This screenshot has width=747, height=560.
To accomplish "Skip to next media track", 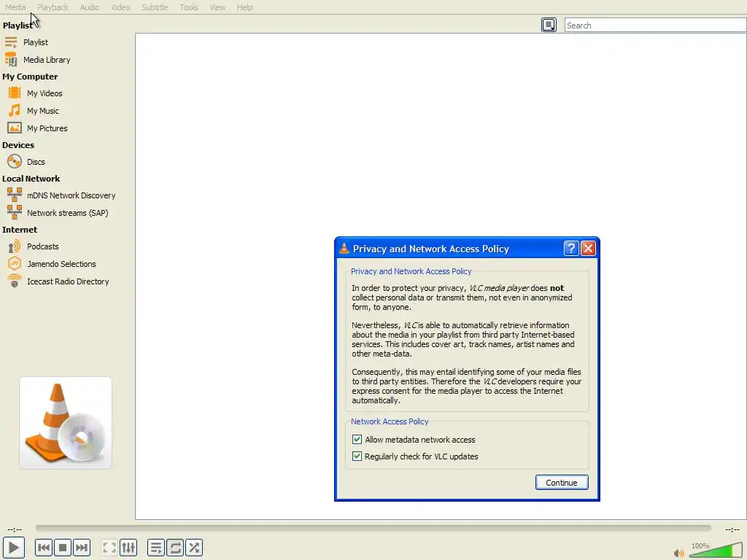I will [x=82, y=548].
